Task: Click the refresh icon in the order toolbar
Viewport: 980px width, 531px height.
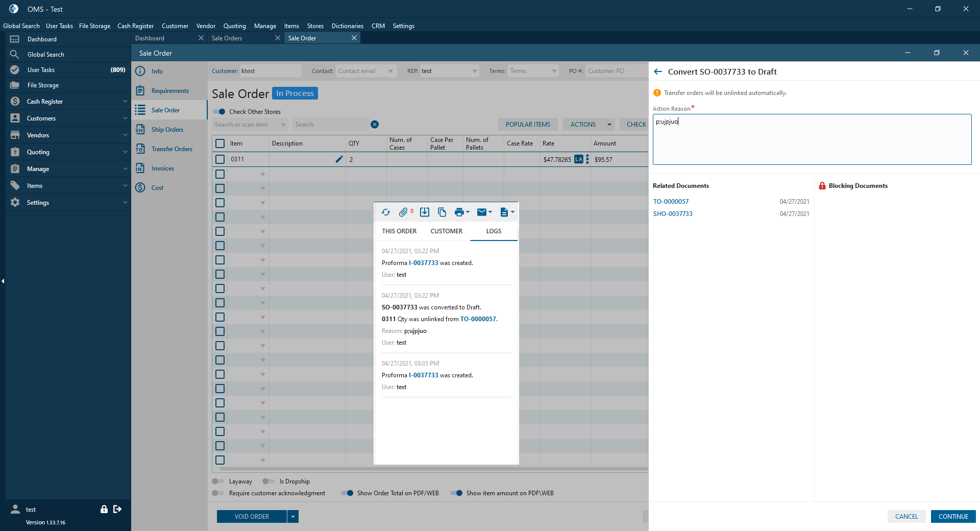Action: [x=386, y=212]
